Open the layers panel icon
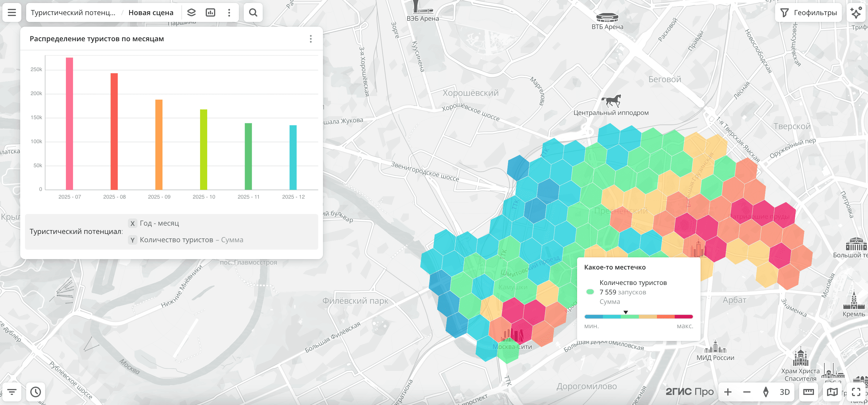 [x=191, y=13]
